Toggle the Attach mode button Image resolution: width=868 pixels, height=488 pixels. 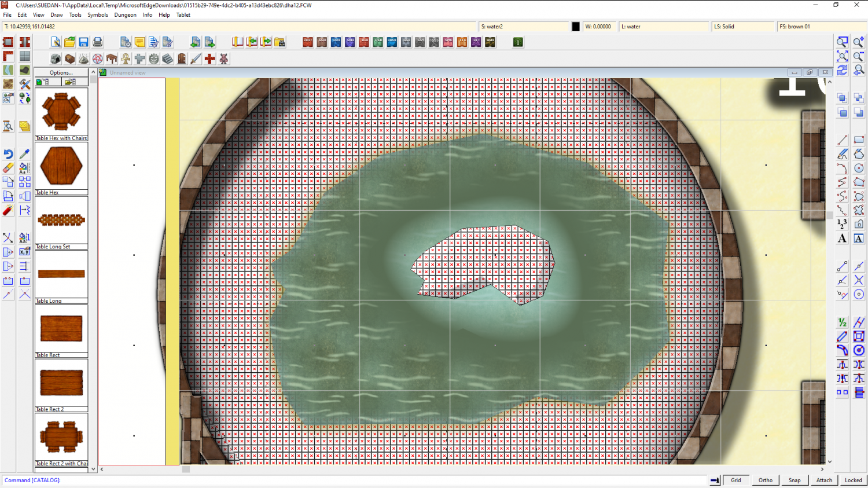pyautogui.click(x=824, y=480)
